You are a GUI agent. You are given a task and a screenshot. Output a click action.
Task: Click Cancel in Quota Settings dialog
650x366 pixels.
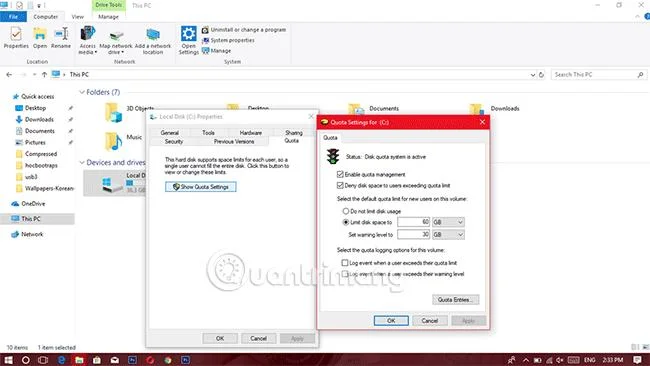click(x=429, y=320)
